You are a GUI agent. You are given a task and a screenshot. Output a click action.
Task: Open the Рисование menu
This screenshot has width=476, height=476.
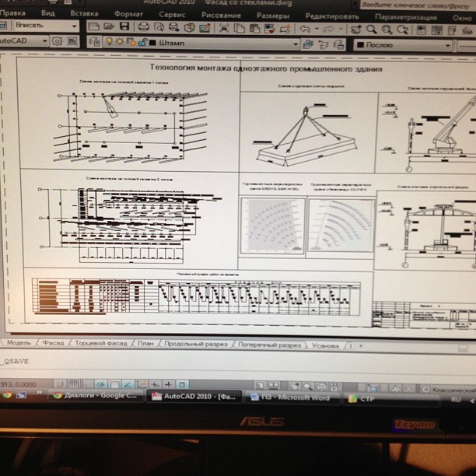tap(221, 16)
